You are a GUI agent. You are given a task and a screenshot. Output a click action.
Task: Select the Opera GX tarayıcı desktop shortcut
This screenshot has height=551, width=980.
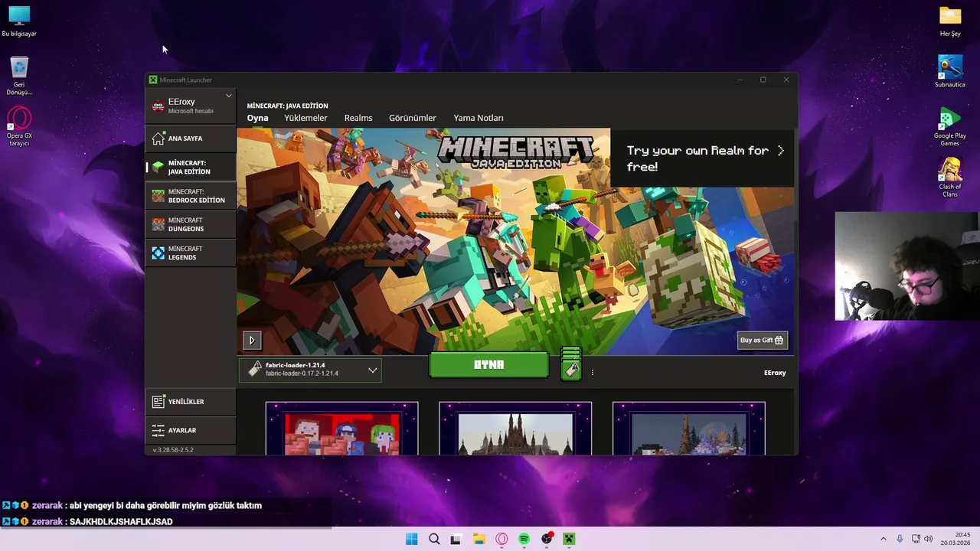pyautogui.click(x=19, y=127)
